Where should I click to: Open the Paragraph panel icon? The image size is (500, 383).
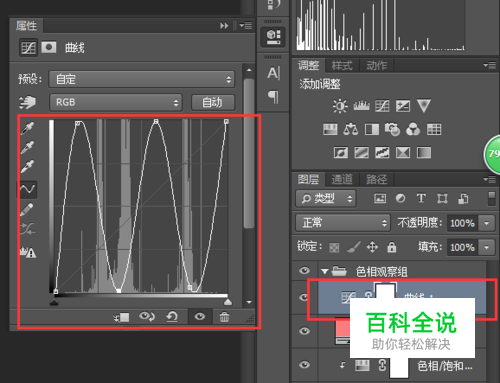point(273,97)
